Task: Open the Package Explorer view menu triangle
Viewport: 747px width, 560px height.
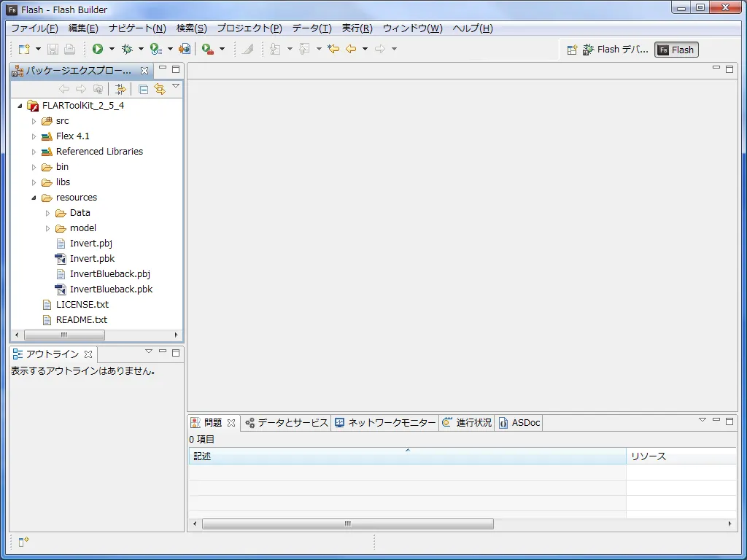Action: (176, 86)
